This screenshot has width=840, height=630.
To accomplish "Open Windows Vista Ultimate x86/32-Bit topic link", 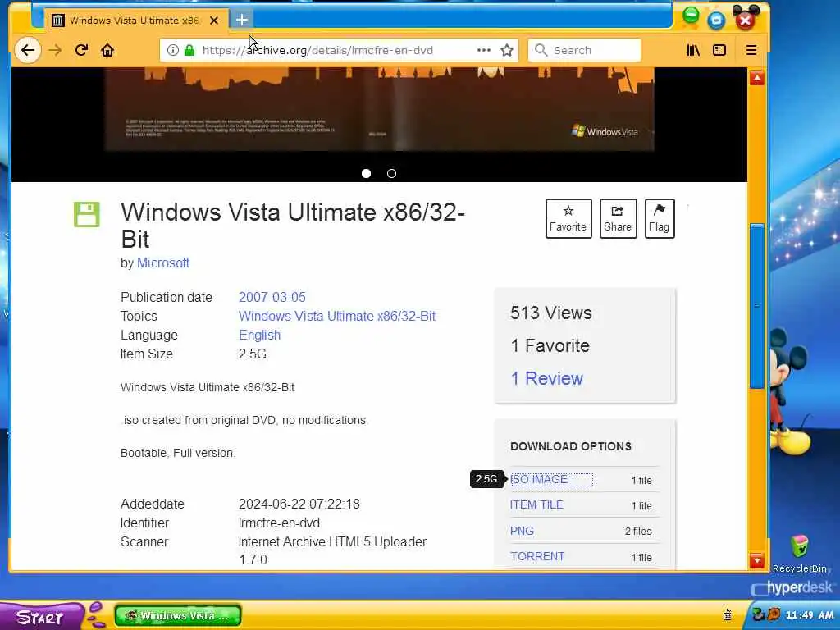I will 337,316.
